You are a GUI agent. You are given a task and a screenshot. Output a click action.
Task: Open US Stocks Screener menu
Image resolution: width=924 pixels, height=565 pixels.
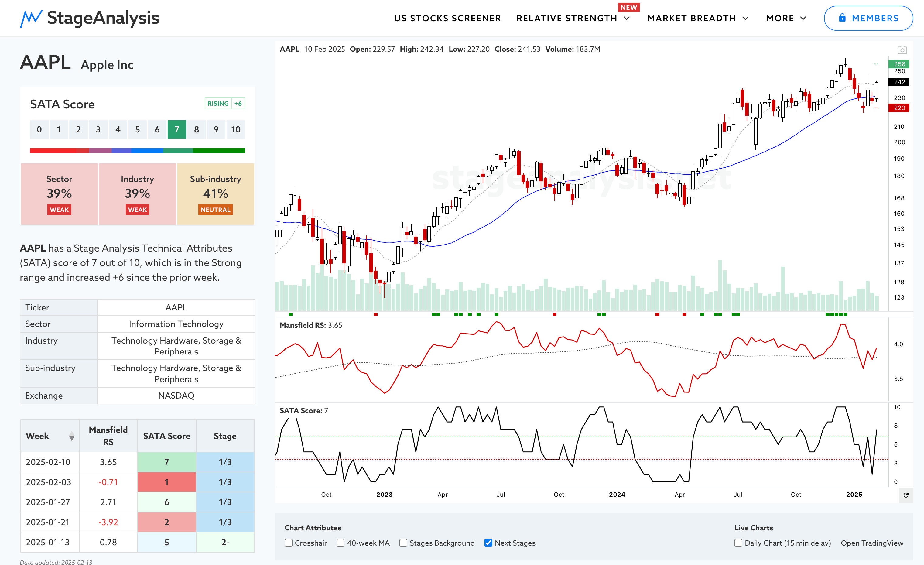pyautogui.click(x=447, y=18)
